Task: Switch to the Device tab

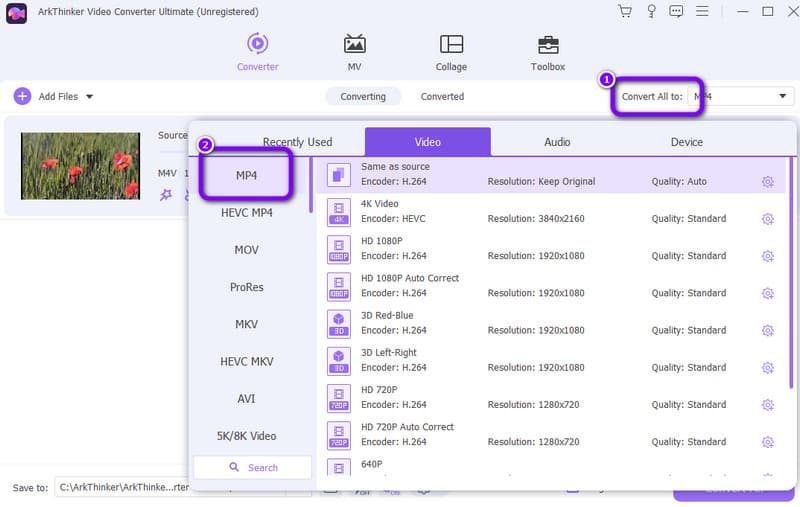Action: coord(686,142)
